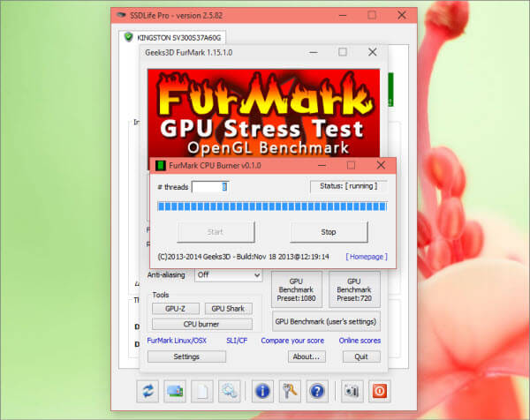Click the greyed Start button
The height and width of the screenshot is (420, 530).
tap(216, 232)
